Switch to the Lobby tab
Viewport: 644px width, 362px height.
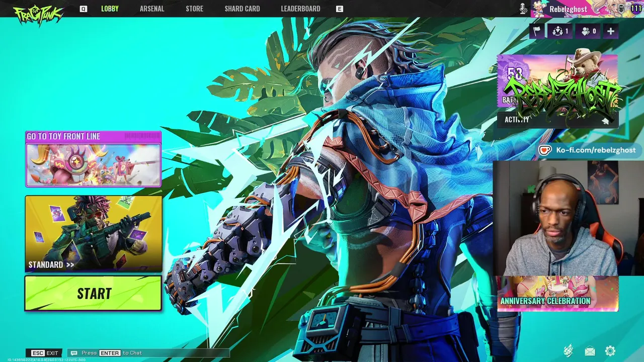pyautogui.click(x=110, y=9)
